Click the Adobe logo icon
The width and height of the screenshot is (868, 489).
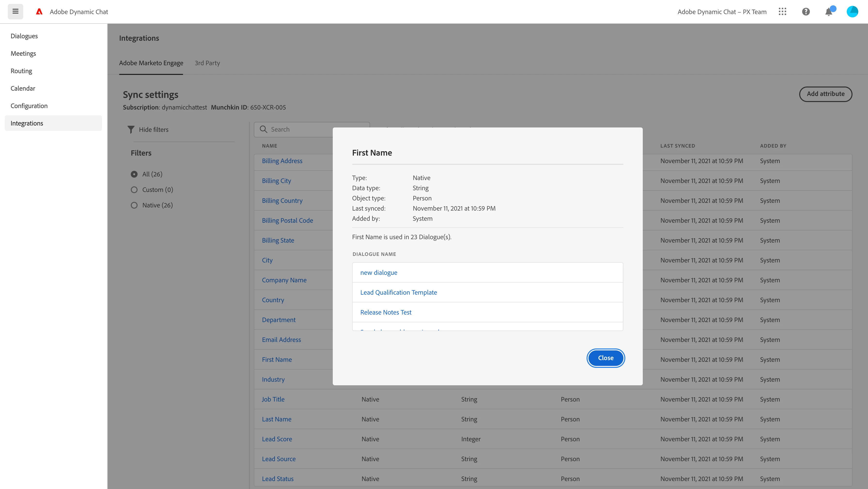[x=39, y=12]
